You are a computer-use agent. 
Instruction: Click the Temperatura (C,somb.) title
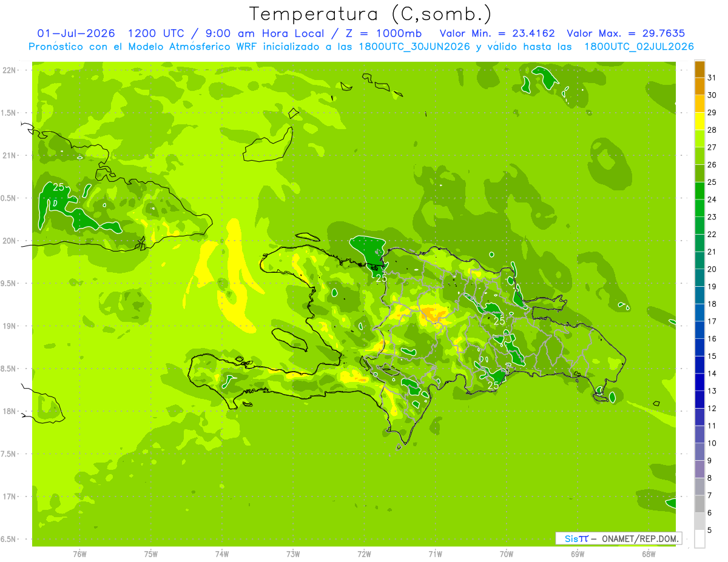pyautogui.click(x=371, y=13)
